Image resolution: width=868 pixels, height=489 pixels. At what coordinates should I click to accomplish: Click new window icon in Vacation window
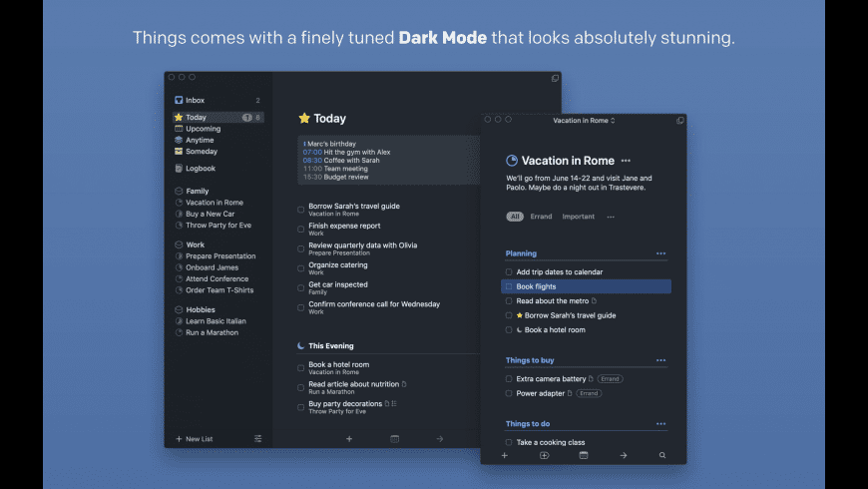679,120
